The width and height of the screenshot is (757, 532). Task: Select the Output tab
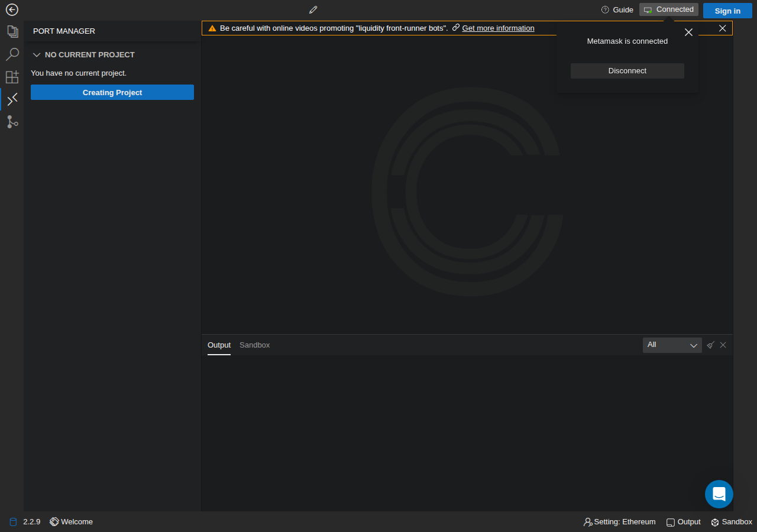pos(219,345)
